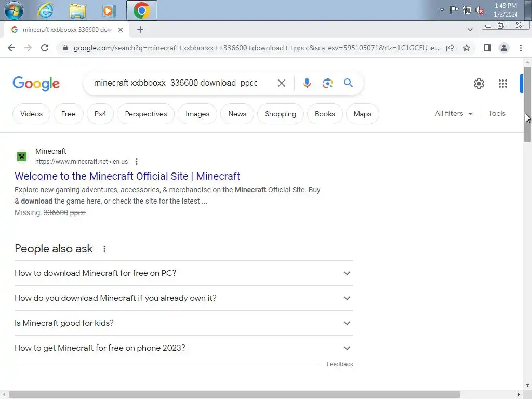Screen dimensions: 532x399
Task: Submit search with magnifier icon
Action: click(x=348, y=83)
